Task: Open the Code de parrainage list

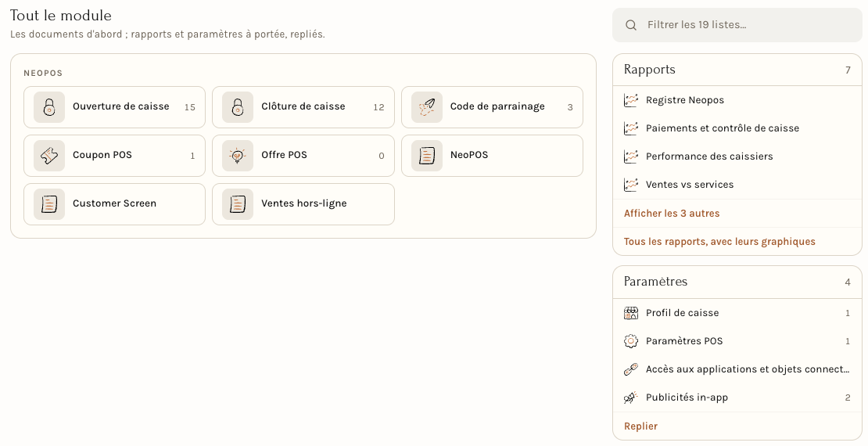Action: [x=492, y=107]
